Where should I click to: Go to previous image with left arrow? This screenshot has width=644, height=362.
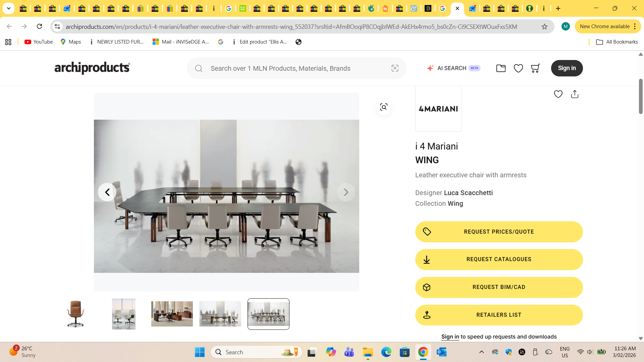(107, 192)
